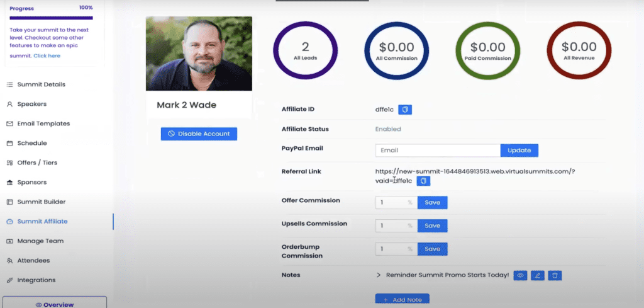
Task: Click the Offer Commission percent field
Action: point(396,202)
